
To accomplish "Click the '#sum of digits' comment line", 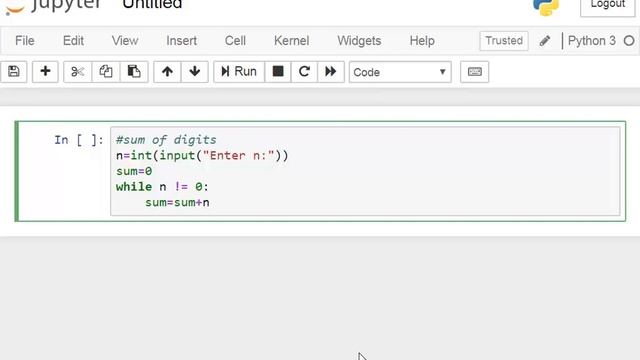I will pos(166,140).
